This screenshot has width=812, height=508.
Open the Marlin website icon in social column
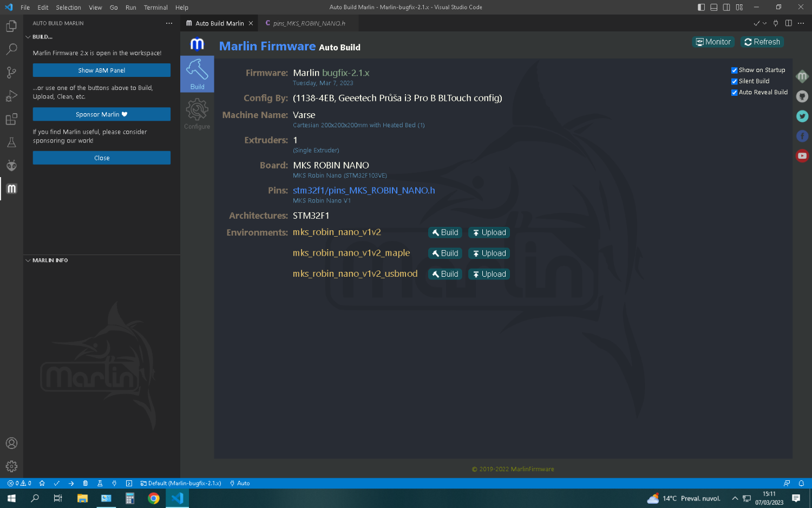pos(802,76)
